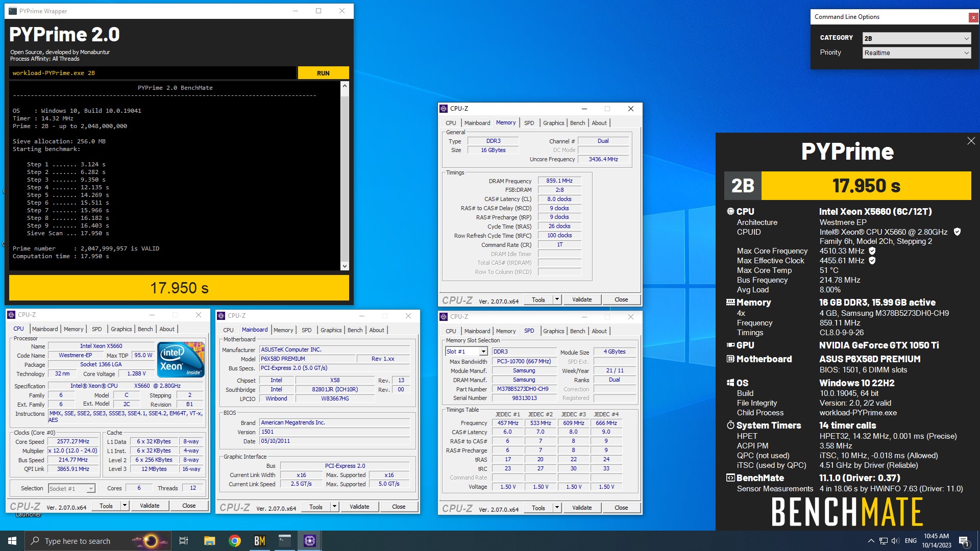Image resolution: width=980 pixels, height=551 pixels.
Task: Click Validate in SPD window
Action: 582,508
